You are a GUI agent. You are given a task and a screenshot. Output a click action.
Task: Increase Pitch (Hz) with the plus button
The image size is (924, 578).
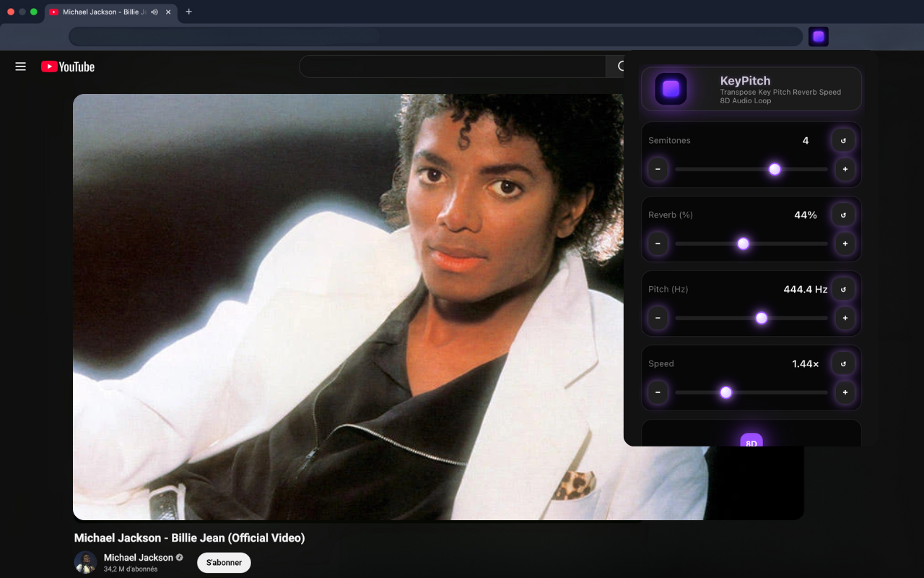coord(845,318)
